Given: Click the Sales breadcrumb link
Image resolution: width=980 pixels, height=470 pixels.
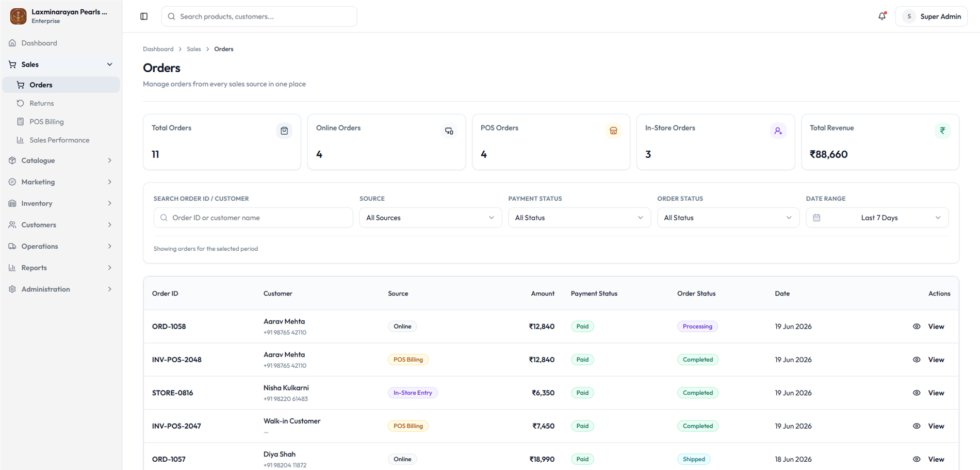Looking at the screenshot, I should (x=194, y=49).
